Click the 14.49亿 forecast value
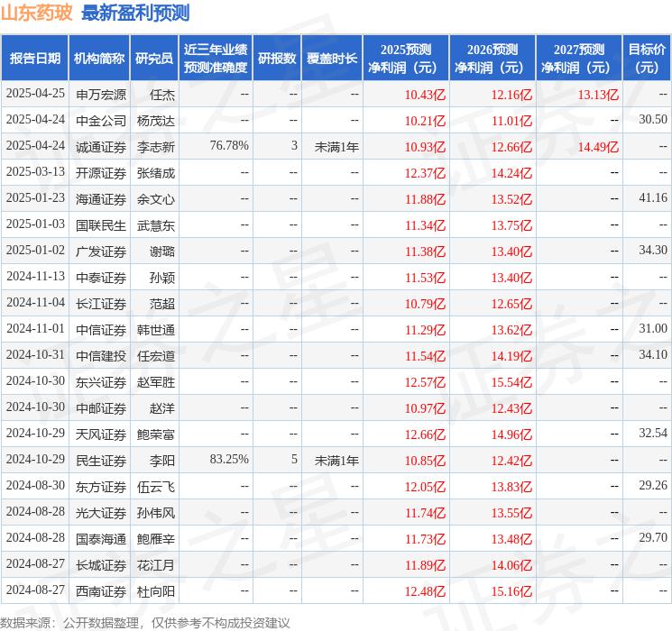Viewport: 672px width, 631px height. [598, 147]
